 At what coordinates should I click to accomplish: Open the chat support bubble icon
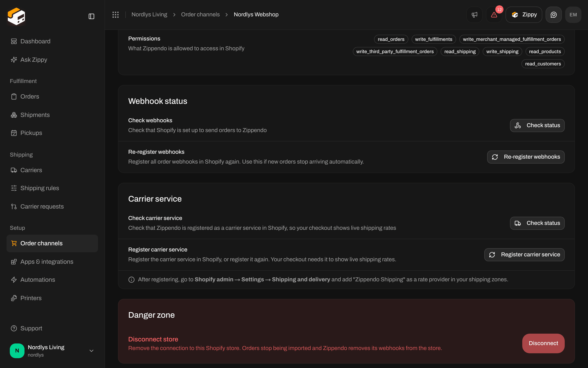(553, 15)
